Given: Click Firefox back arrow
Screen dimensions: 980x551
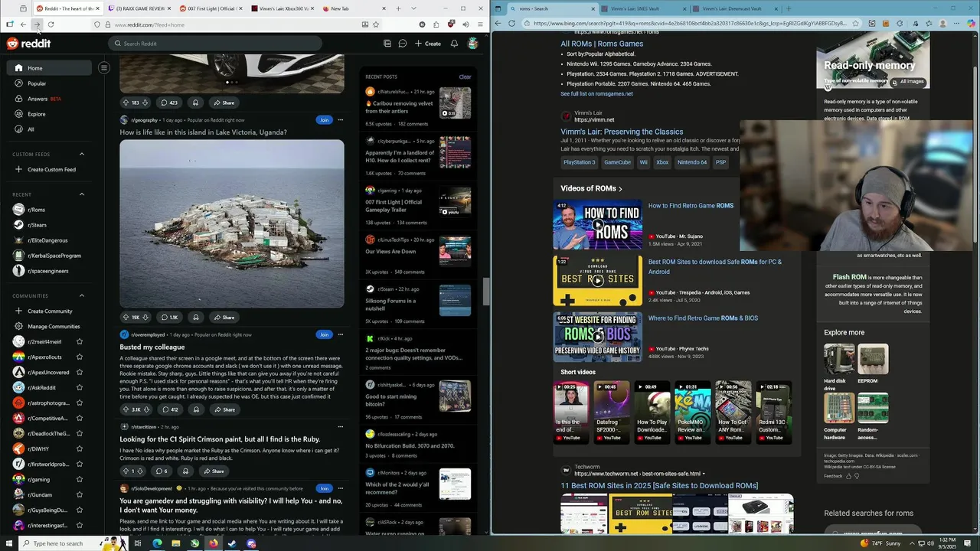Looking at the screenshot, I should tap(23, 24).
